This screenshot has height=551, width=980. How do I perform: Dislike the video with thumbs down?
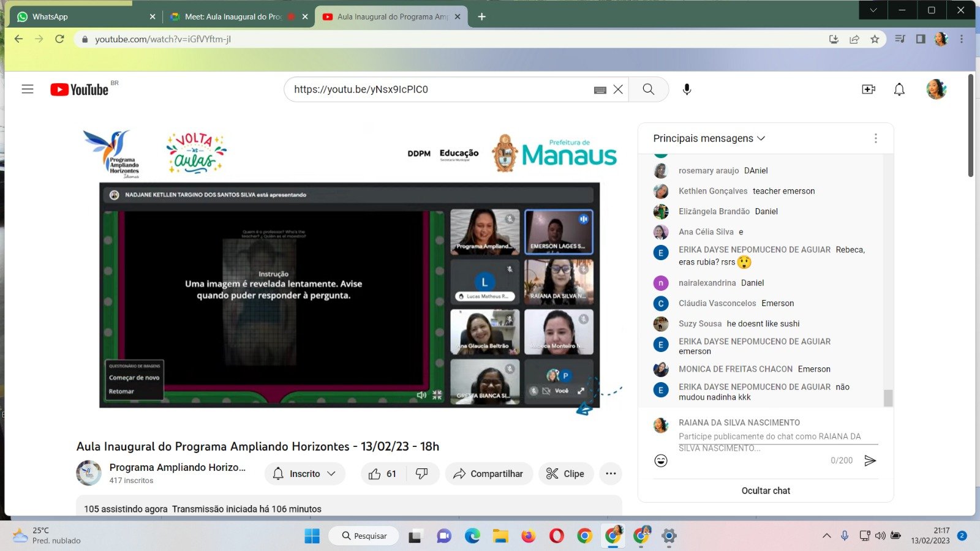click(422, 474)
